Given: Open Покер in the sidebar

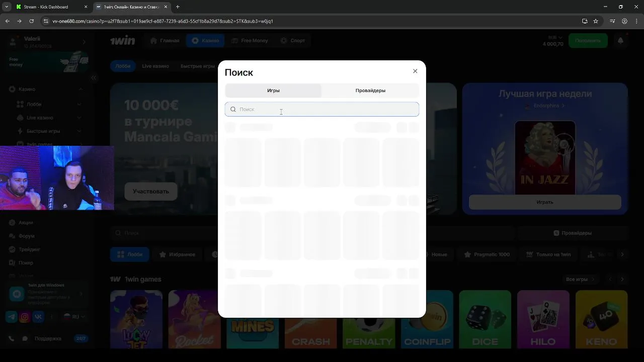Looking at the screenshot, I should coord(26,262).
